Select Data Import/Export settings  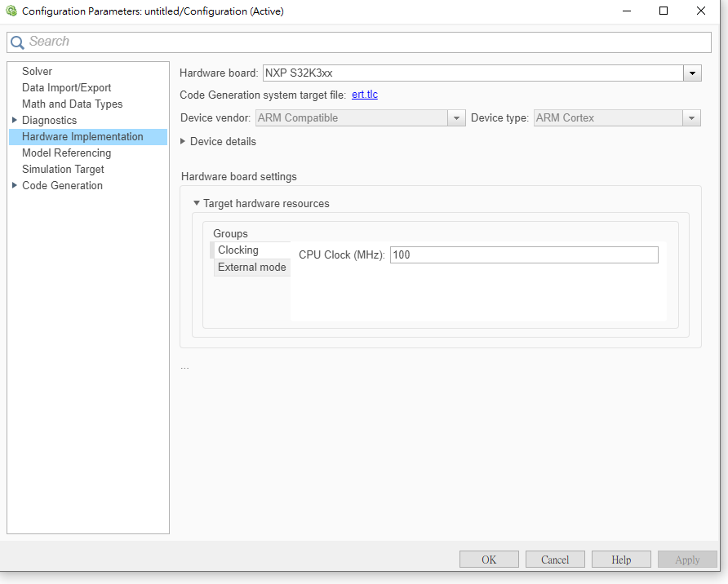pos(65,87)
